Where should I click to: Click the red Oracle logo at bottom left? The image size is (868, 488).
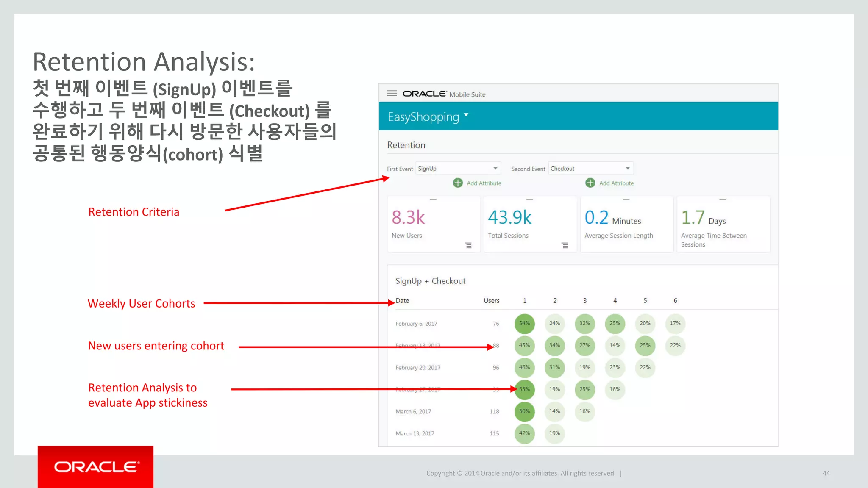pyautogui.click(x=95, y=467)
